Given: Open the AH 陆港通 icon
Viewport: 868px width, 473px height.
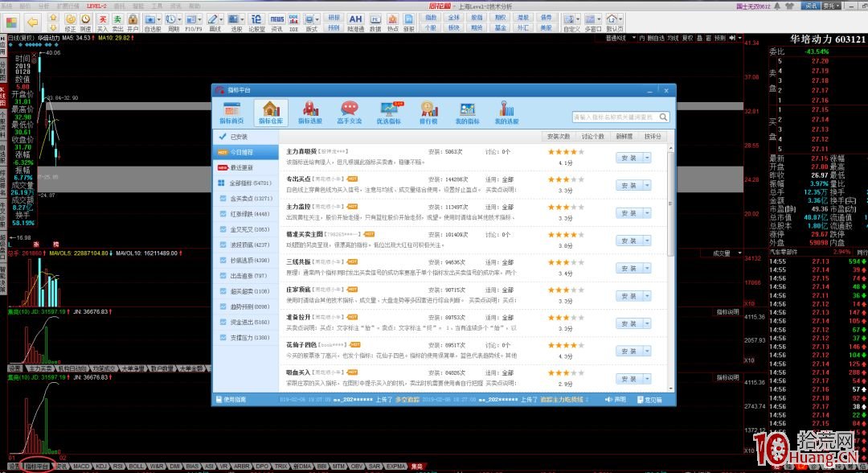Looking at the screenshot, I should (x=355, y=23).
